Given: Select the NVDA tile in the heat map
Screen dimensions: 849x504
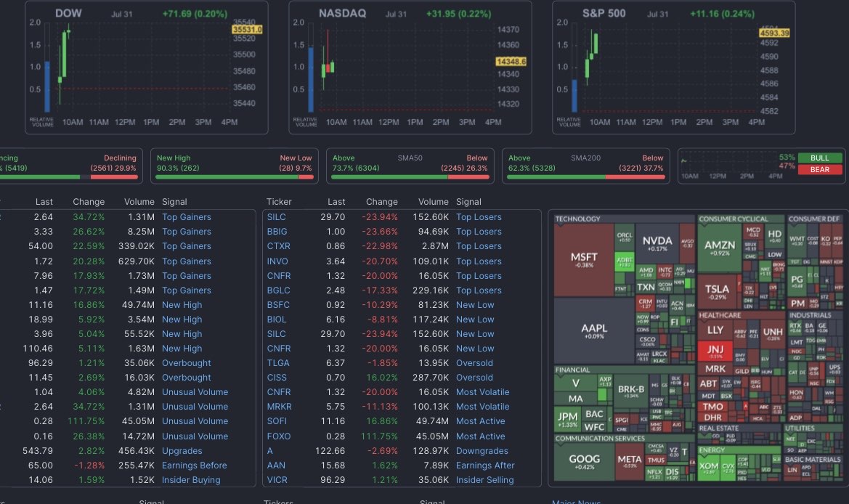Looking at the screenshot, I should tap(657, 243).
